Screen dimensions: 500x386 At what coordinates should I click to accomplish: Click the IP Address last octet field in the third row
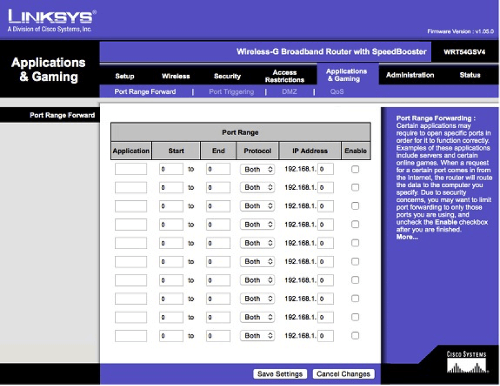[x=325, y=206]
